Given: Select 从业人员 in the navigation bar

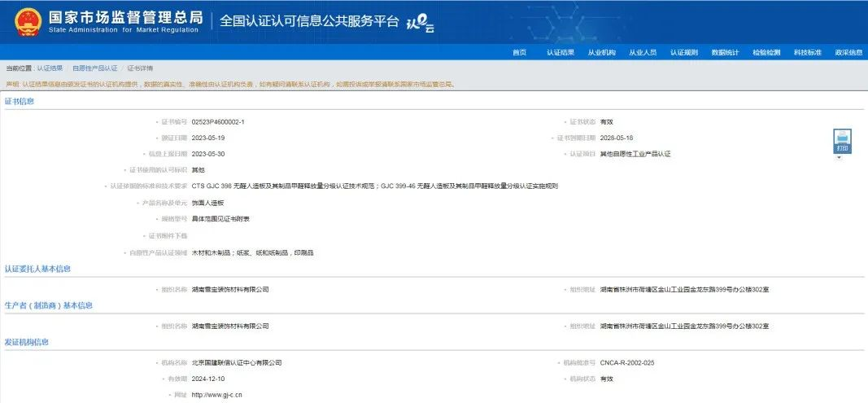Looking at the screenshot, I should pyautogui.click(x=643, y=52).
